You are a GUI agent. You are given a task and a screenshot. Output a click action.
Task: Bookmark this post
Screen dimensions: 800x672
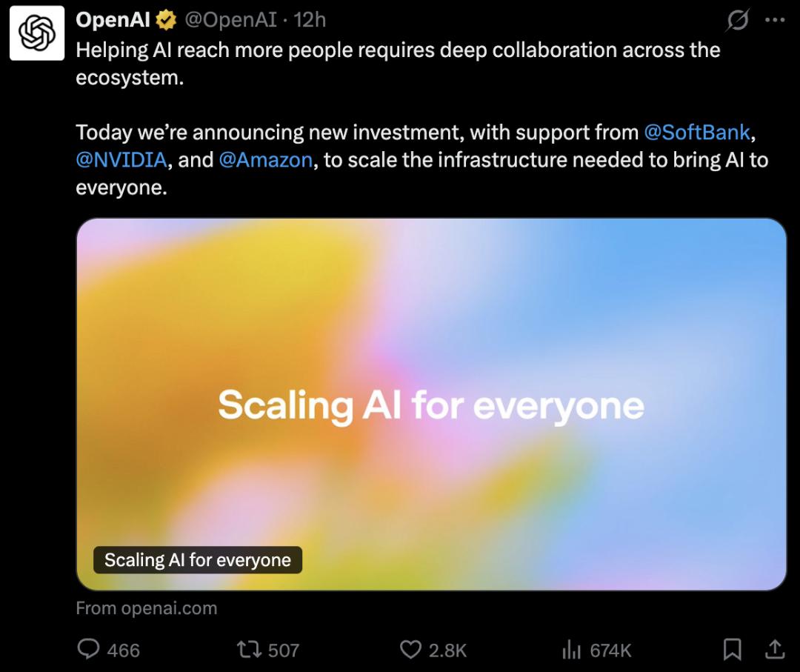[732, 650]
